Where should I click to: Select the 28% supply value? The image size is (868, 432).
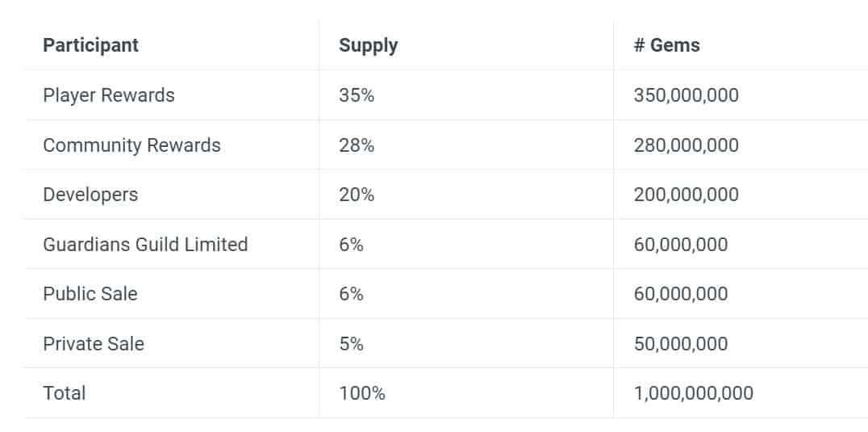coord(357,145)
